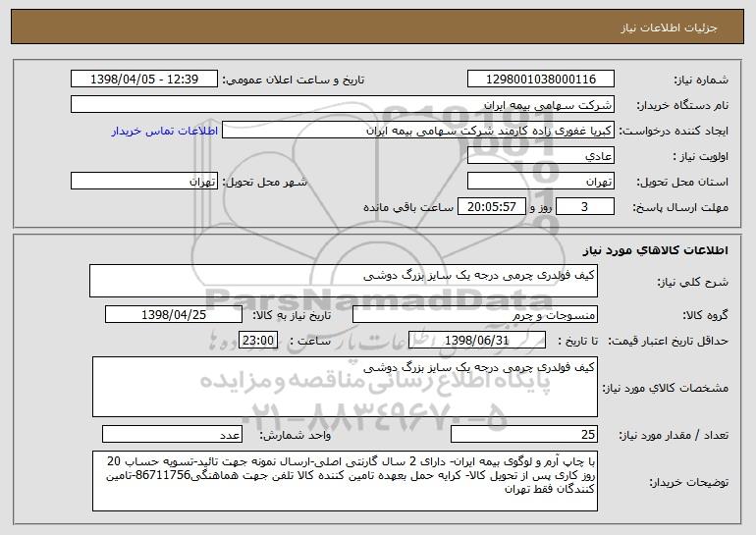The image size is (756, 535).
Task: Click the label تاریخ و ساعت اعلان عمومی
Action: (x=294, y=80)
